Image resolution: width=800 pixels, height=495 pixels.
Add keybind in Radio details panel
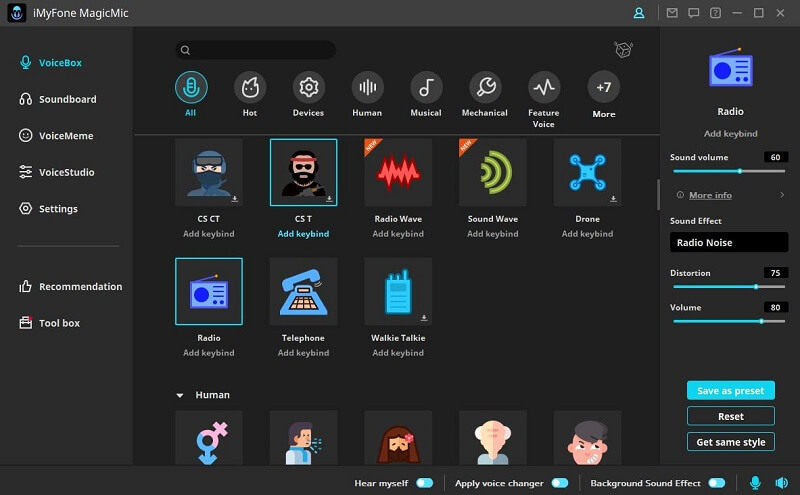[x=731, y=134]
